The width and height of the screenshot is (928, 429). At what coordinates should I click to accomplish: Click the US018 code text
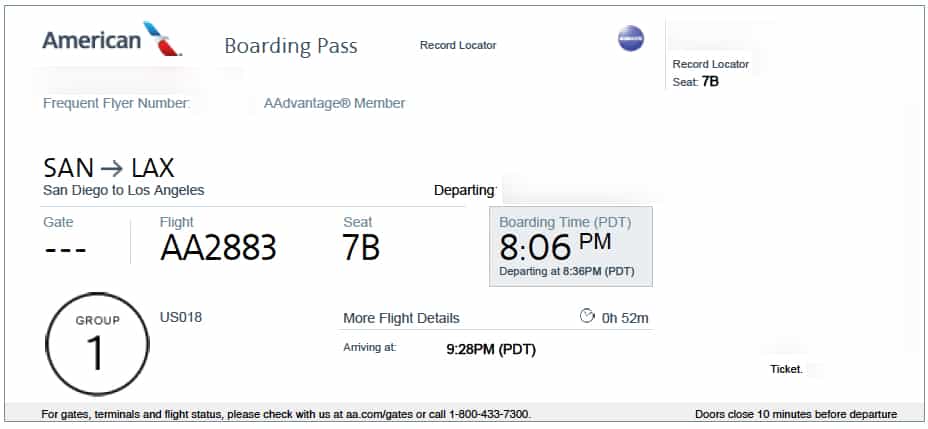tap(181, 318)
